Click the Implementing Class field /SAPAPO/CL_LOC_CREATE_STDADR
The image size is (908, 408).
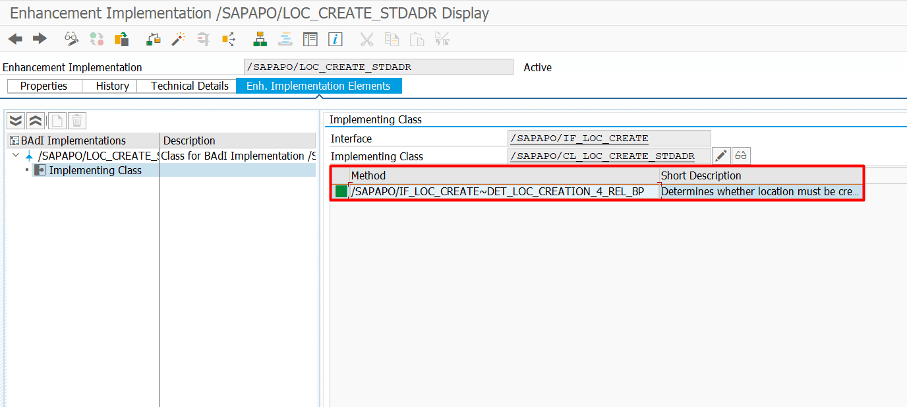[x=609, y=156]
